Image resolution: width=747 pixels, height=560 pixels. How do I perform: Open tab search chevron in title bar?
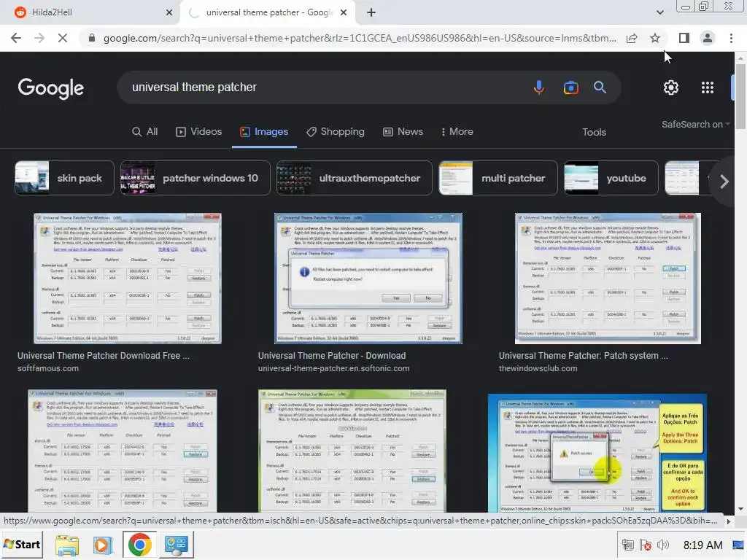[659, 12]
